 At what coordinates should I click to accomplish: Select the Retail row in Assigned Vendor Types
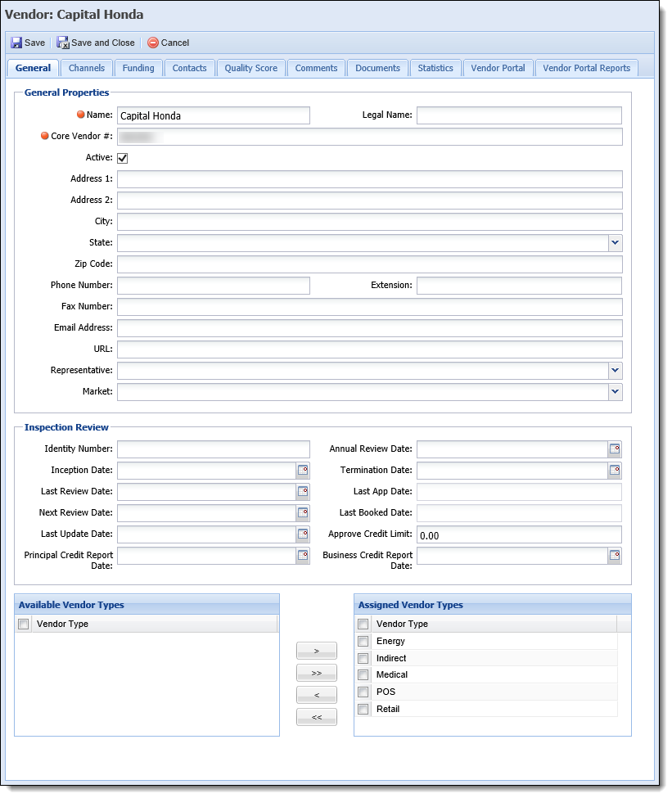486,710
